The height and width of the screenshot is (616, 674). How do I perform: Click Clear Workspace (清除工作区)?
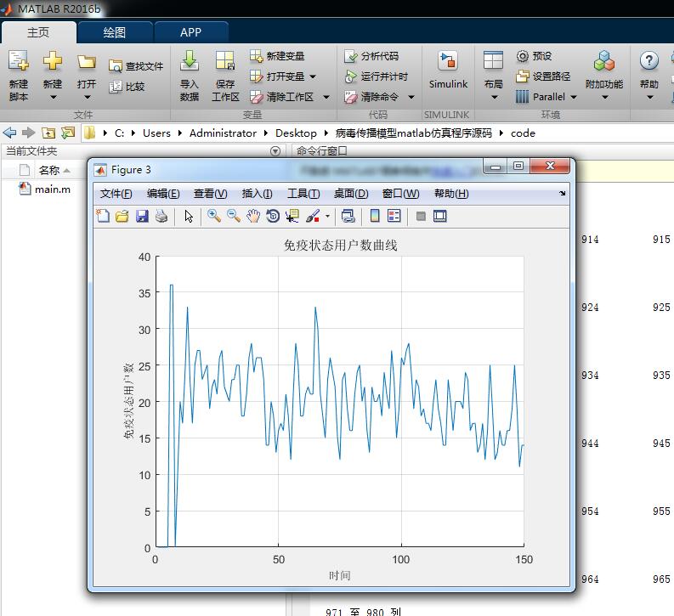pyautogui.click(x=282, y=97)
